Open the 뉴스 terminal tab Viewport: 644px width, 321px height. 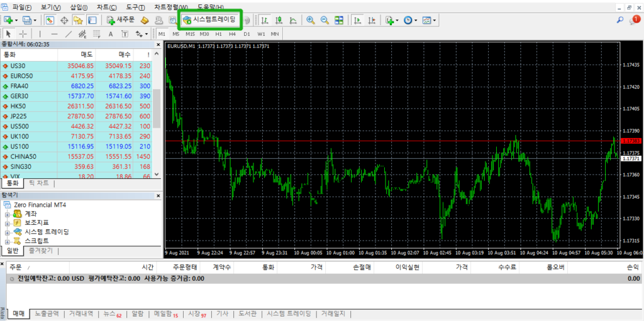(x=113, y=314)
